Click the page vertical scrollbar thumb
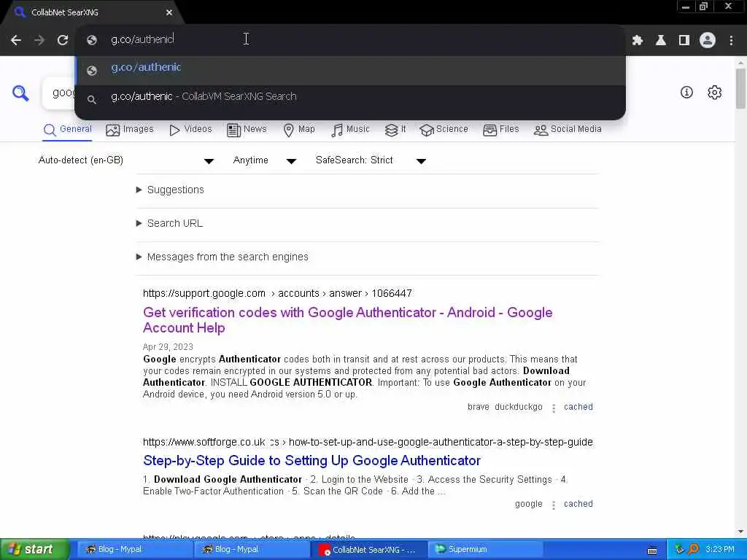The width and height of the screenshot is (747, 560). point(741,88)
